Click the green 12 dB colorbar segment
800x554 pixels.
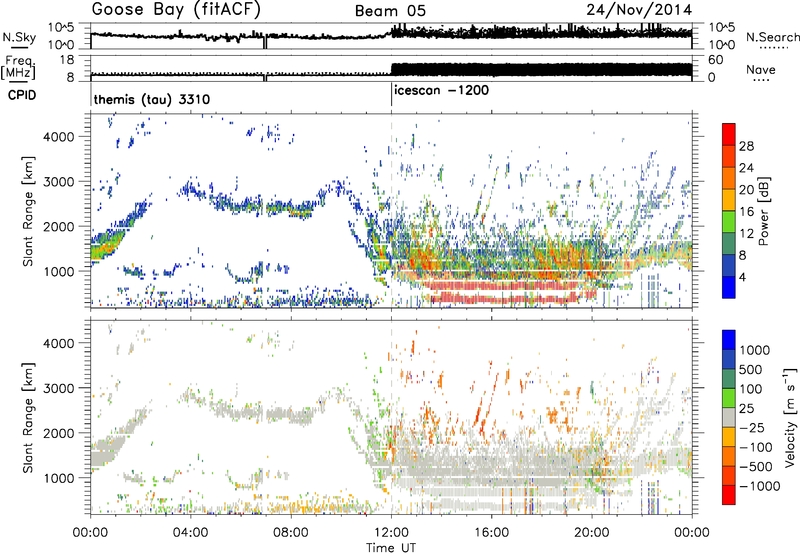[x=729, y=221]
